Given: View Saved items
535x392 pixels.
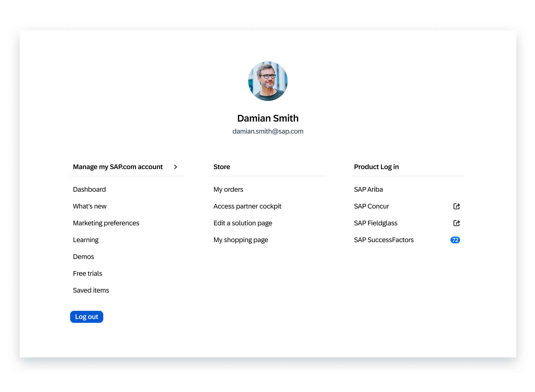Looking at the screenshot, I should pyautogui.click(x=91, y=290).
